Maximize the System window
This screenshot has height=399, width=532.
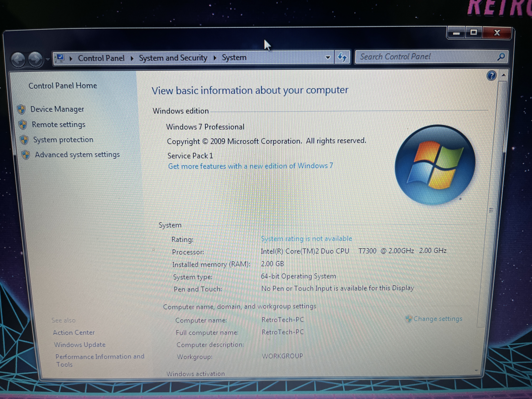(474, 32)
